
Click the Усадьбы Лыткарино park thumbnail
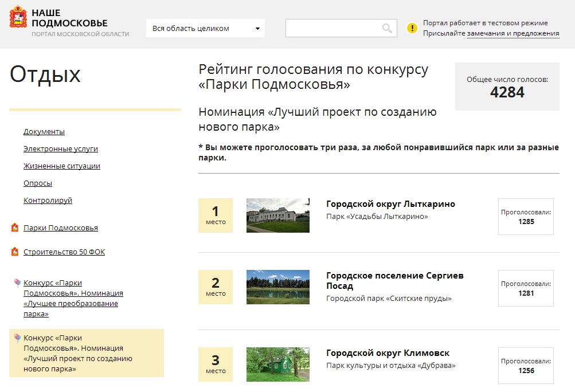(x=278, y=215)
